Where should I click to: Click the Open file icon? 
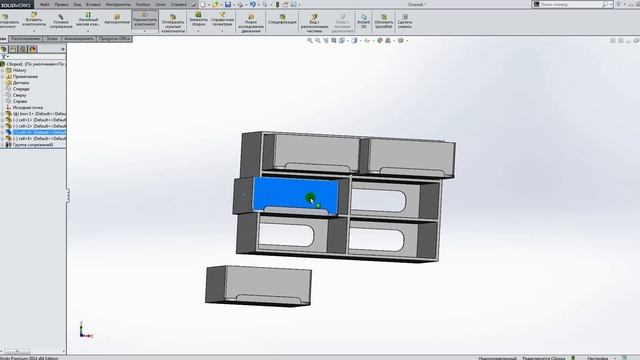pos(215,4)
